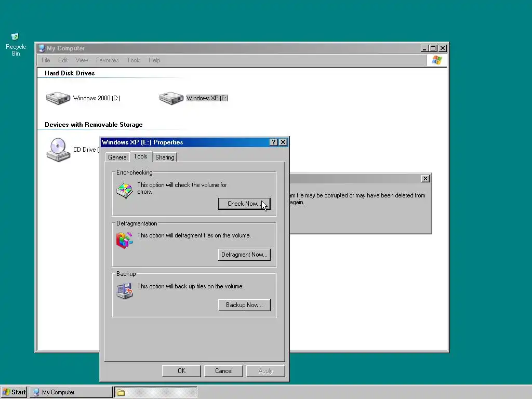Viewport: 532px width, 399px height.
Task: Close the error message dialog behind Properties
Action: (425, 179)
